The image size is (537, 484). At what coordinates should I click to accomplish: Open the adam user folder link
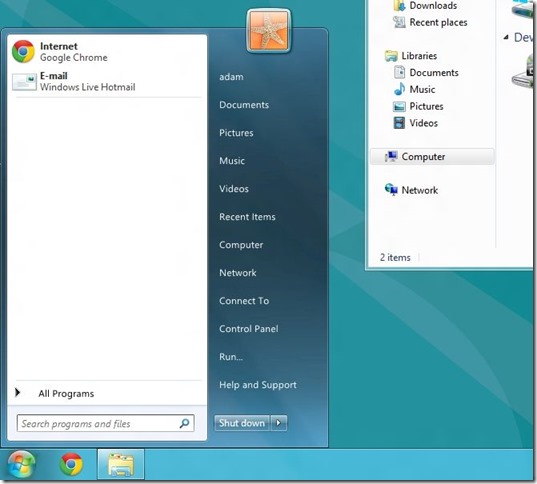click(x=232, y=77)
